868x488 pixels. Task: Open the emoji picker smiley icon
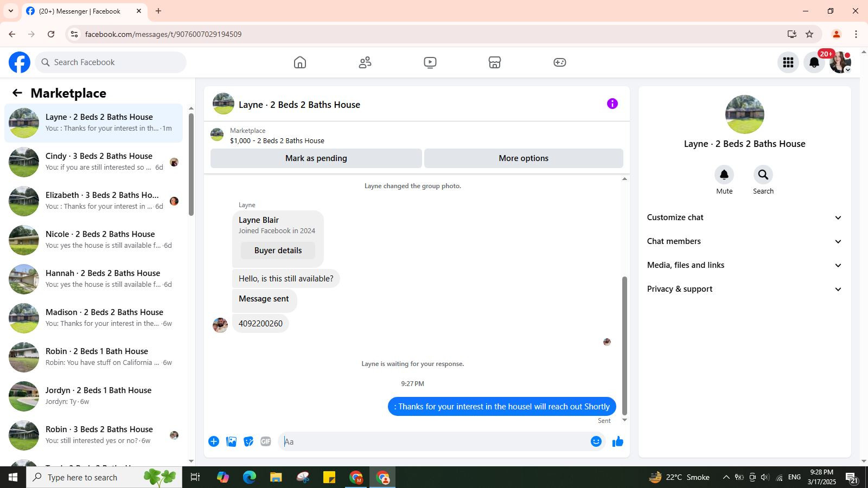click(596, 441)
